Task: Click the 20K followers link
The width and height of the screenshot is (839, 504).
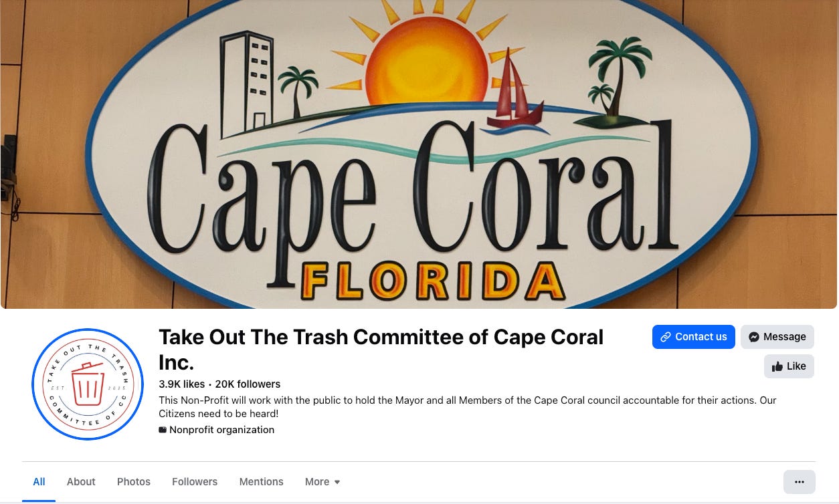Action: (x=248, y=384)
